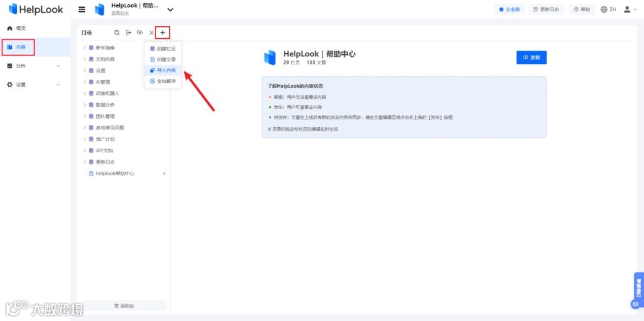Image resolution: width=644 pixels, height=321 pixels.
Task: Click the export icon in the 目录 toolbar
Action: coord(129,32)
